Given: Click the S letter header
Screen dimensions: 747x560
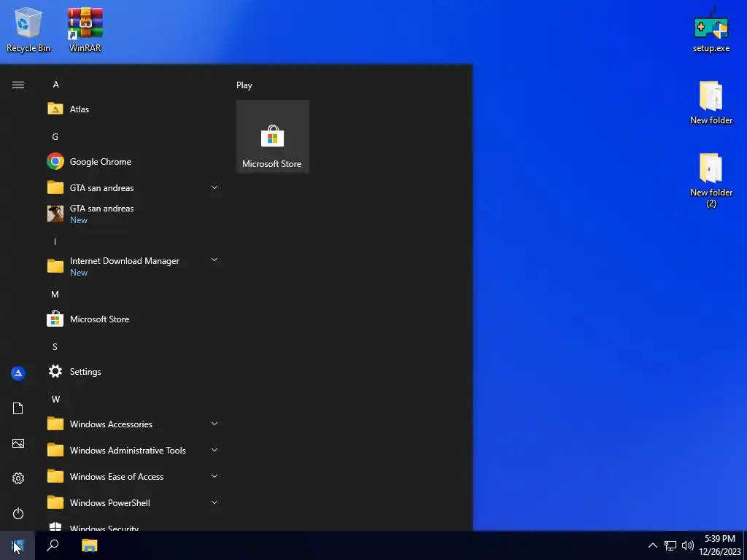Looking at the screenshot, I should pos(55,346).
